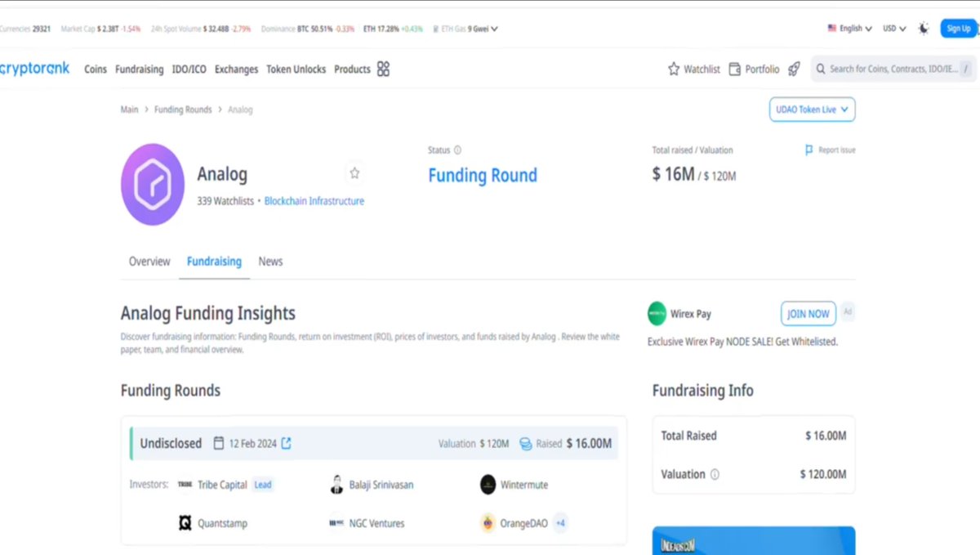Click the JOIN NOW button

point(808,314)
